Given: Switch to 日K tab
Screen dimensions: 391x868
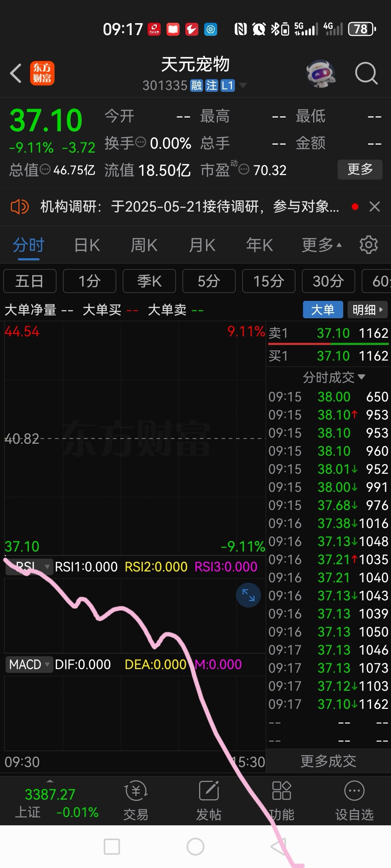Looking at the screenshot, I should click(87, 245).
